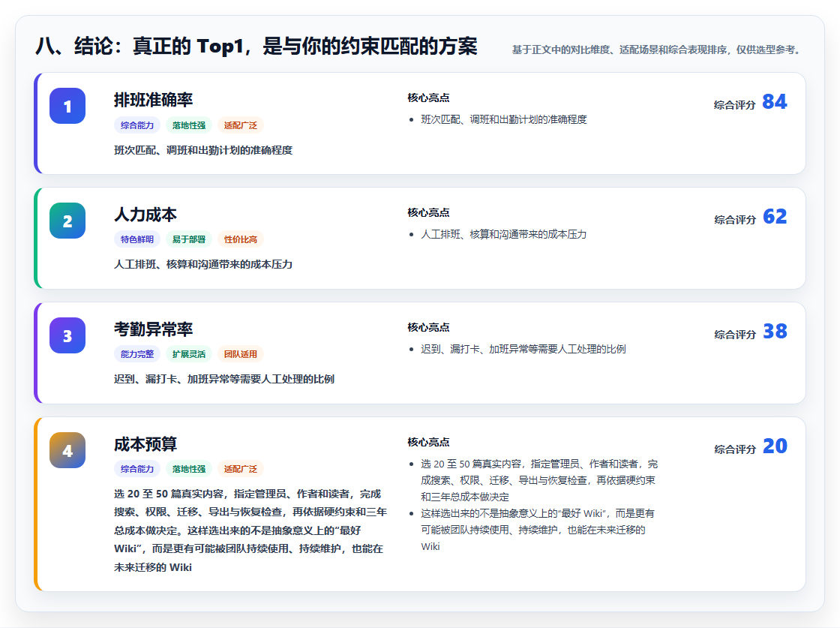
Task: Click 核心亮点 heading in 考勤异常率 card
Action: [428, 327]
